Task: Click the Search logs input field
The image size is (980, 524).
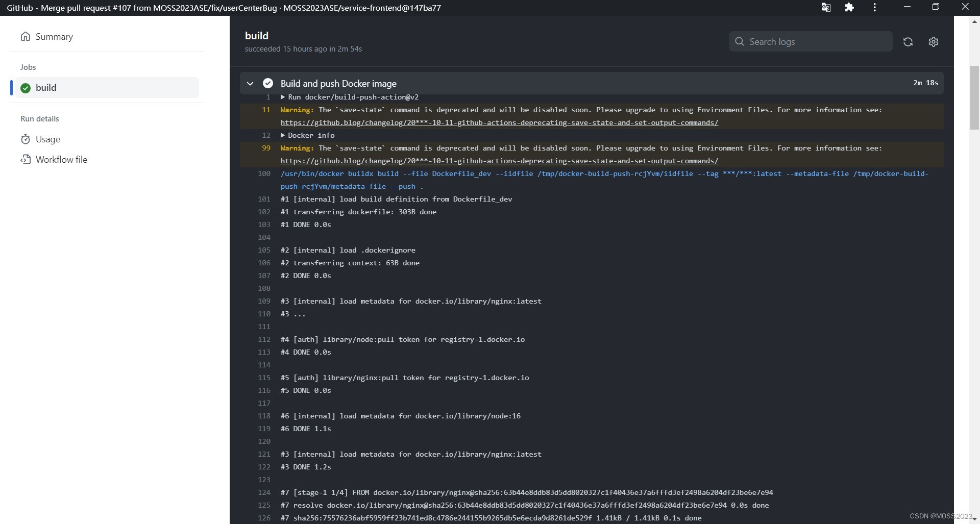Action: click(x=811, y=42)
